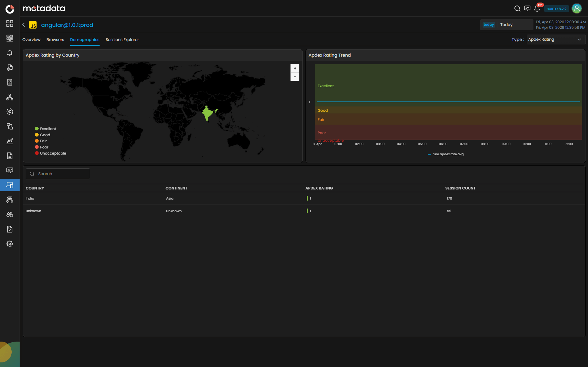Toggle the Unacceptable legend item on map
The height and width of the screenshot is (367, 588).
[51, 153]
